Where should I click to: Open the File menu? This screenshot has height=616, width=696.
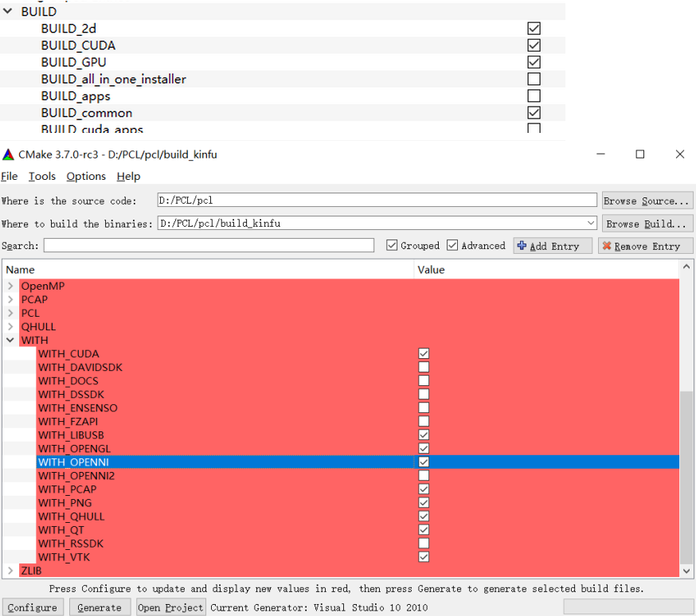click(x=10, y=176)
